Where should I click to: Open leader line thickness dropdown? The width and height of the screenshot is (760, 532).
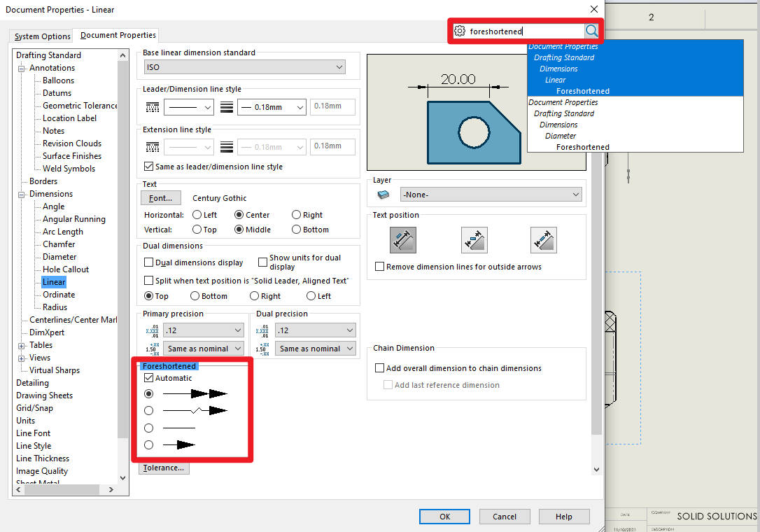coord(272,107)
